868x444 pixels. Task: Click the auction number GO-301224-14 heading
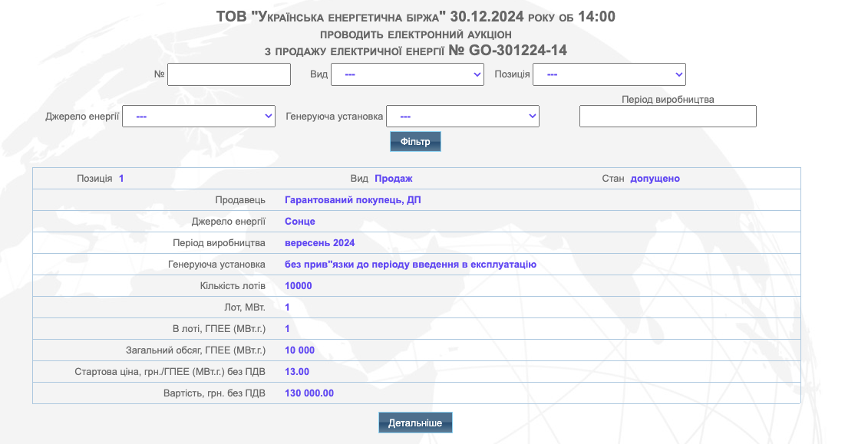507,51
